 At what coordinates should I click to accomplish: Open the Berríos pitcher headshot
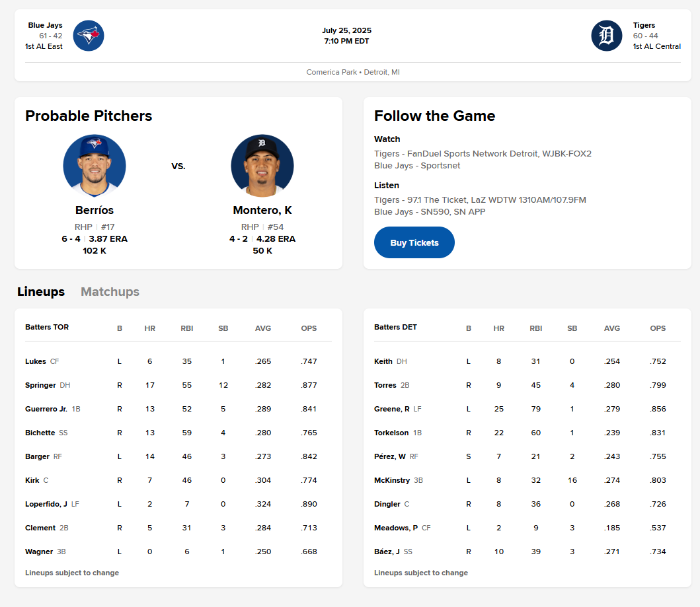tap(95, 166)
